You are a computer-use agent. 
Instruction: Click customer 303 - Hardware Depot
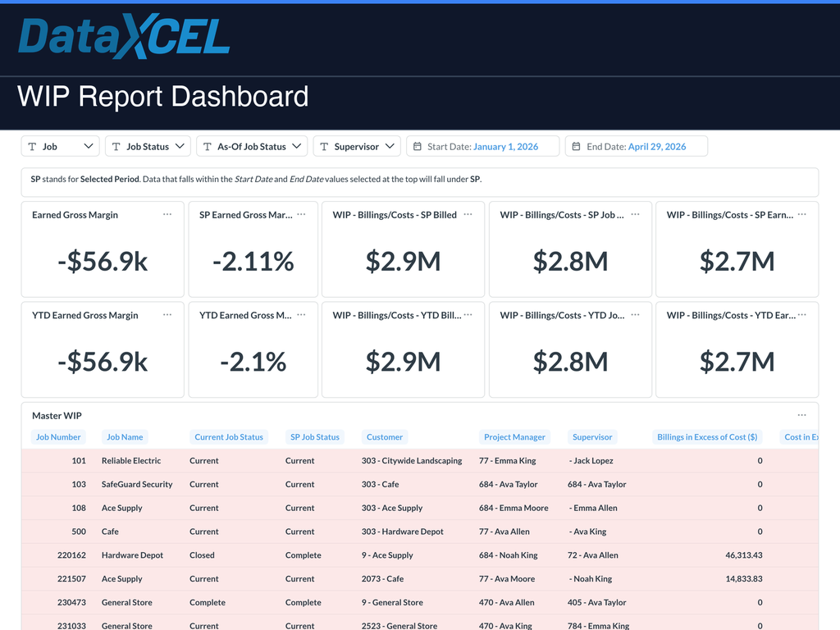(x=402, y=532)
